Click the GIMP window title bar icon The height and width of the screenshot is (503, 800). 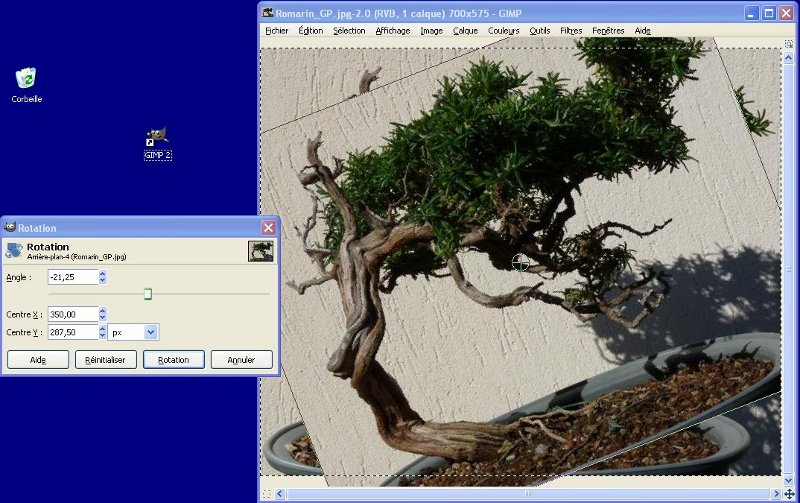tap(268, 13)
